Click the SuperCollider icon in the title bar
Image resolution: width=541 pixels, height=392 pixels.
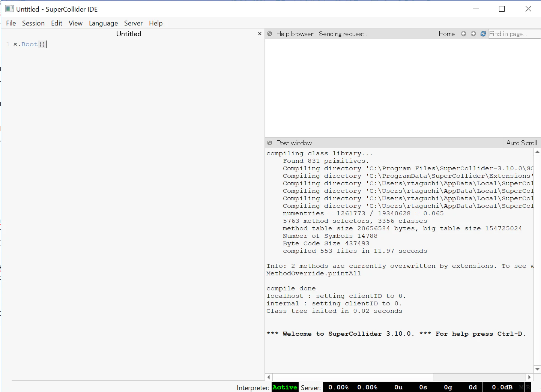click(9, 9)
